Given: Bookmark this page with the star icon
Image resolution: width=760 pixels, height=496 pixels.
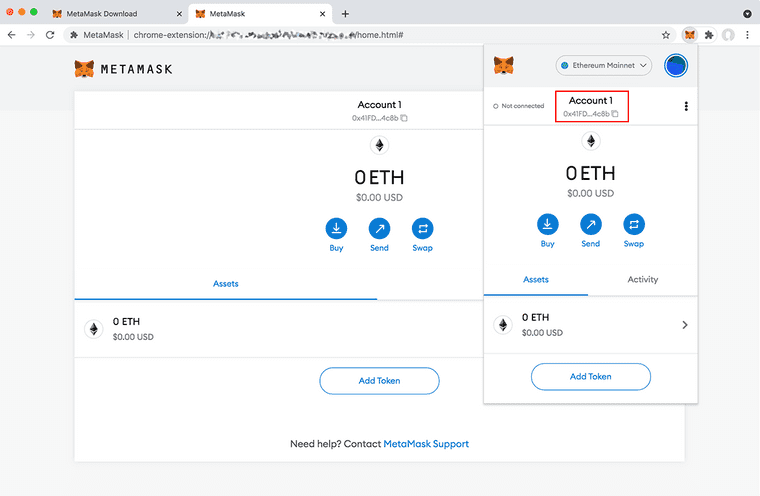Looking at the screenshot, I should (666, 35).
